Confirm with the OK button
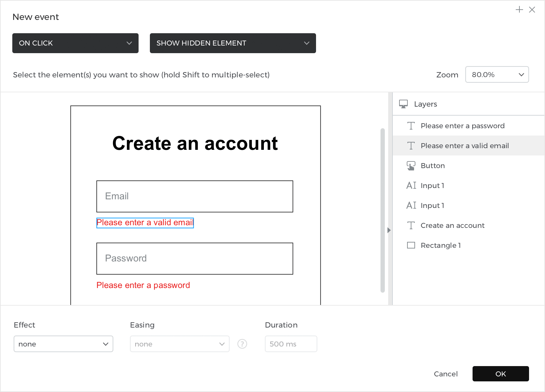 [x=501, y=374]
